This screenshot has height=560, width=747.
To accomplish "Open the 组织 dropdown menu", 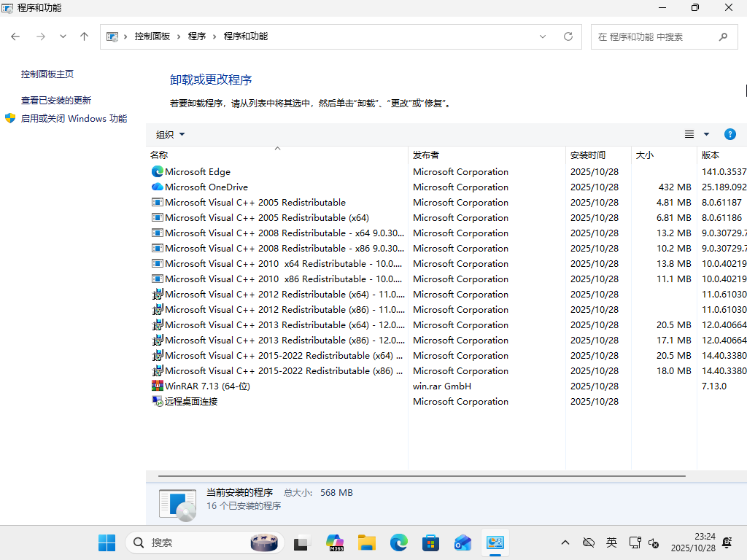I will coord(170,134).
